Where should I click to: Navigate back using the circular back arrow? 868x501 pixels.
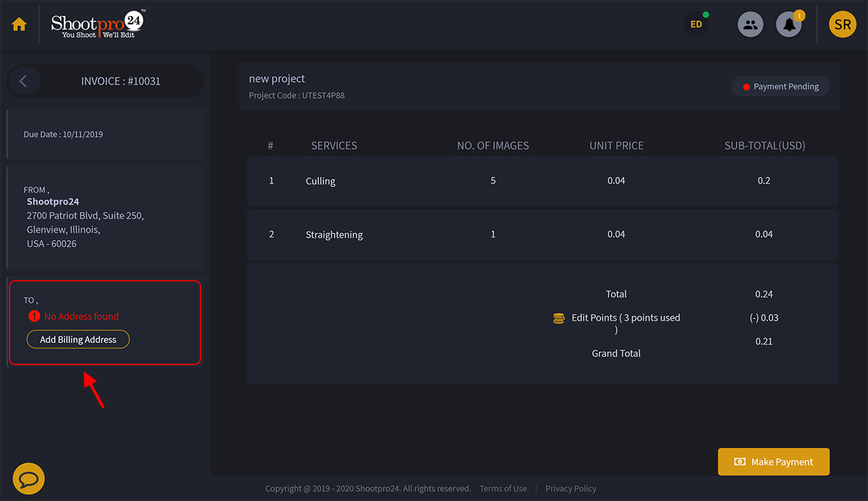24,81
